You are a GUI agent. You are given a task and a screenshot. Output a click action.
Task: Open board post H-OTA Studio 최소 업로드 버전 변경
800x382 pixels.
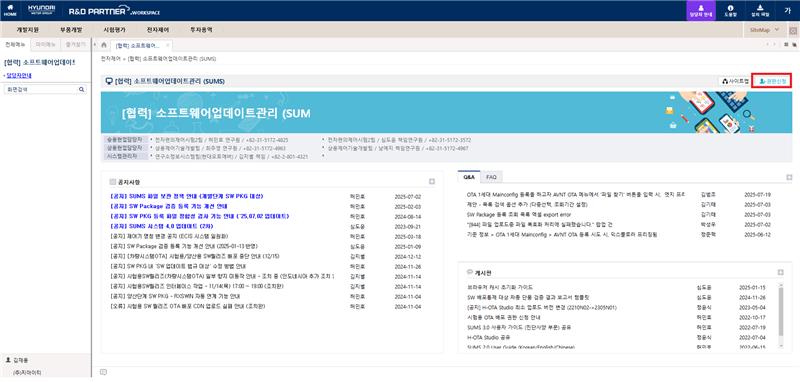click(x=541, y=308)
